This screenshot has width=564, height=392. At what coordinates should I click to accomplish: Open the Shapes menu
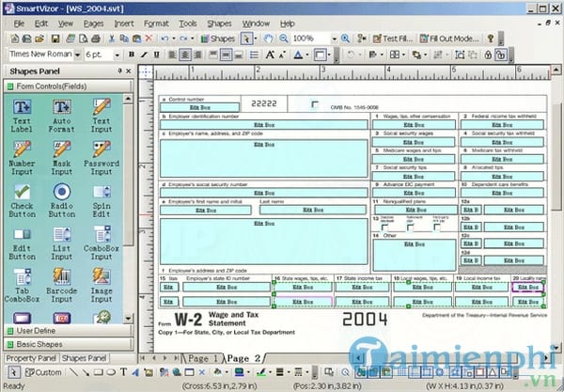coord(219,24)
